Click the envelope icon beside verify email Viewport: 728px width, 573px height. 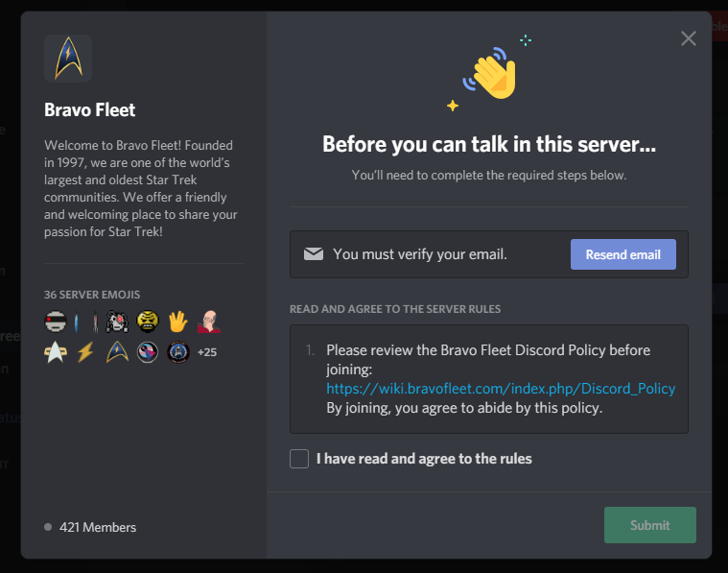(314, 253)
